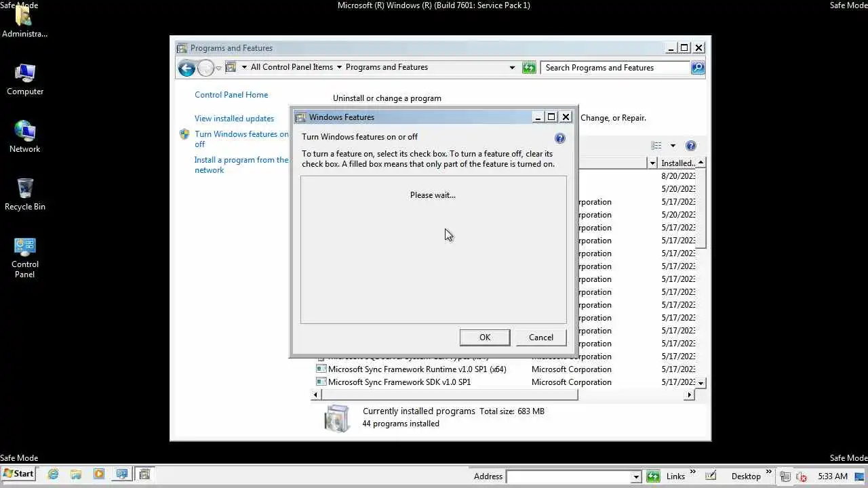Open the column filter dropdown before Installed On

pyautogui.click(x=652, y=163)
